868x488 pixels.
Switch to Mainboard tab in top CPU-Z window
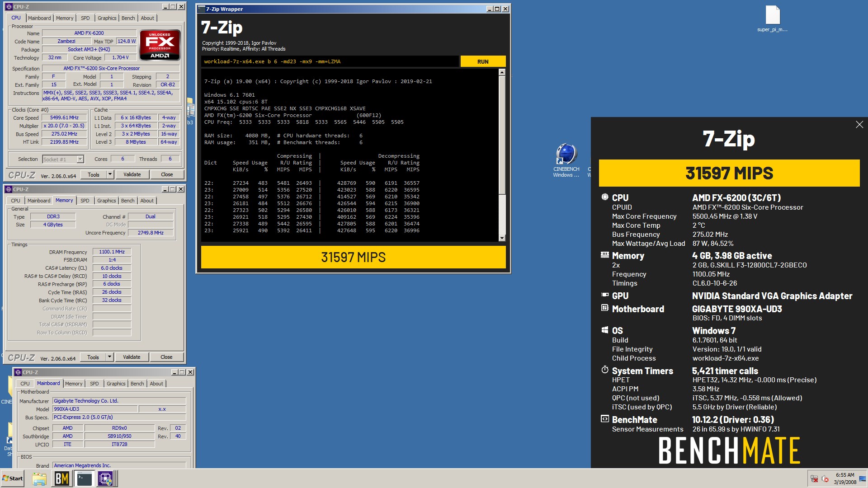click(x=39, y=18)
